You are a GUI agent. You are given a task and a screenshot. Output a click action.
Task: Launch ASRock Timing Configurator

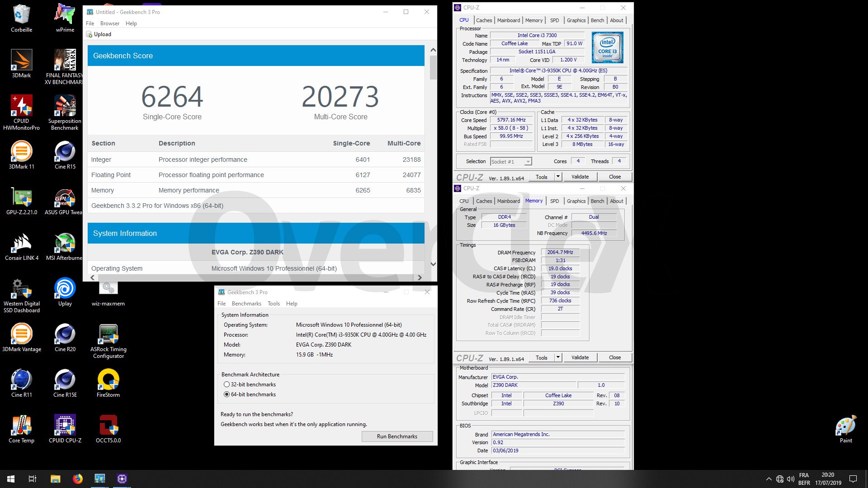click(108, 341)
